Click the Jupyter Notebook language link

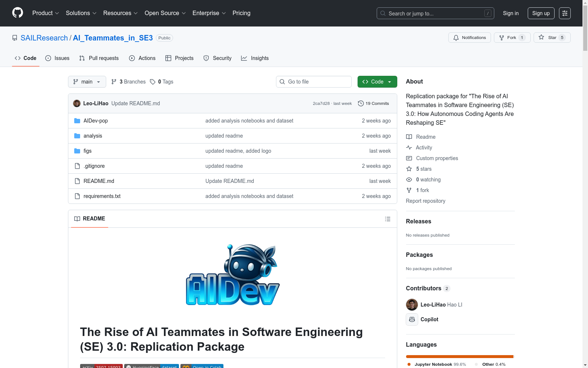coord(436,364)
